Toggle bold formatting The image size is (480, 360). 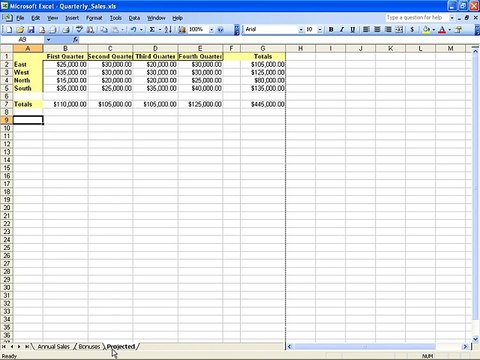[x=331, y=30]
